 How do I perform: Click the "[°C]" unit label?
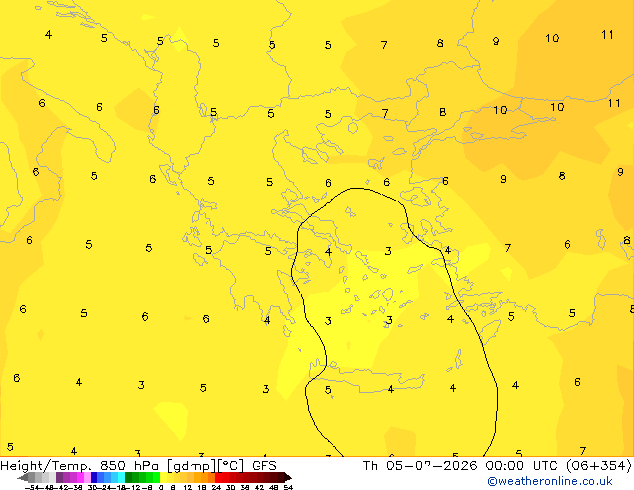(231, 466)
